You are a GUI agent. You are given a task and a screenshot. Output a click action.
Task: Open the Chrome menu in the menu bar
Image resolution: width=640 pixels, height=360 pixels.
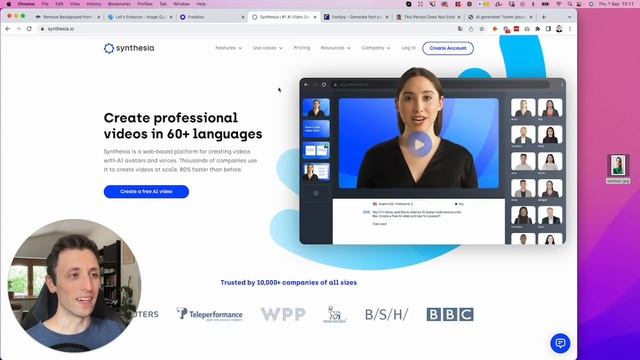click(26, 4)
